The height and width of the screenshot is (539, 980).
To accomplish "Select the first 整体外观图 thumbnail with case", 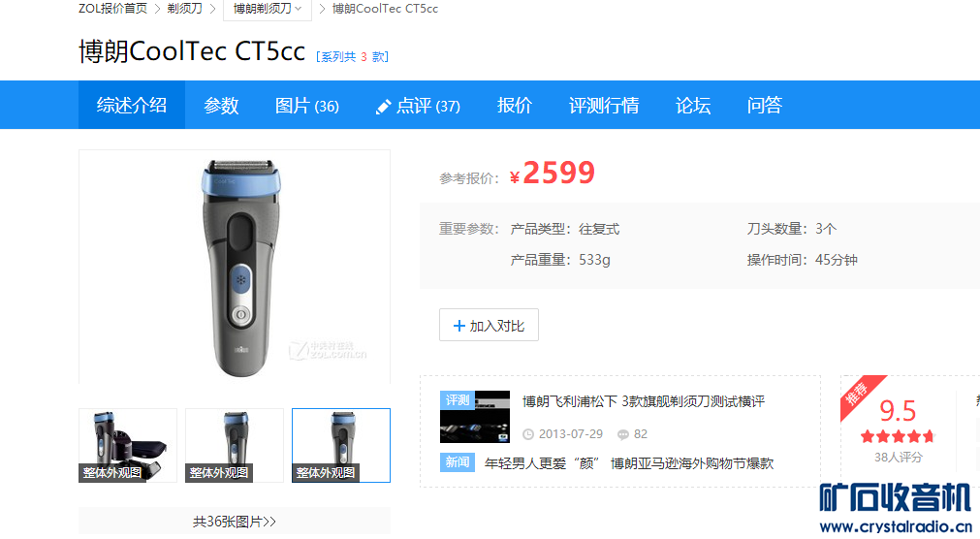I will [128, 445].
